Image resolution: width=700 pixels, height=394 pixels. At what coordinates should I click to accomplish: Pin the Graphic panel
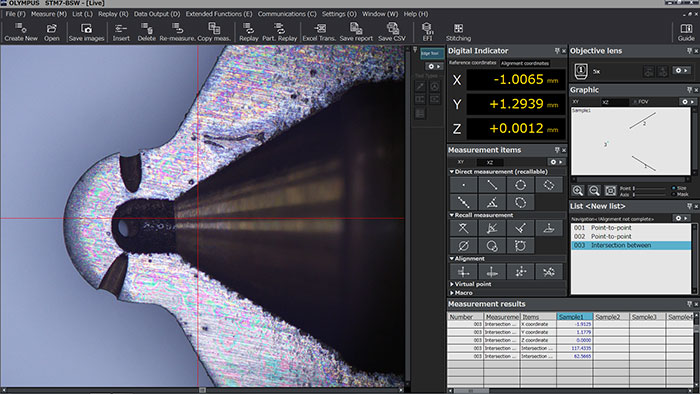(x=689, y=90)
